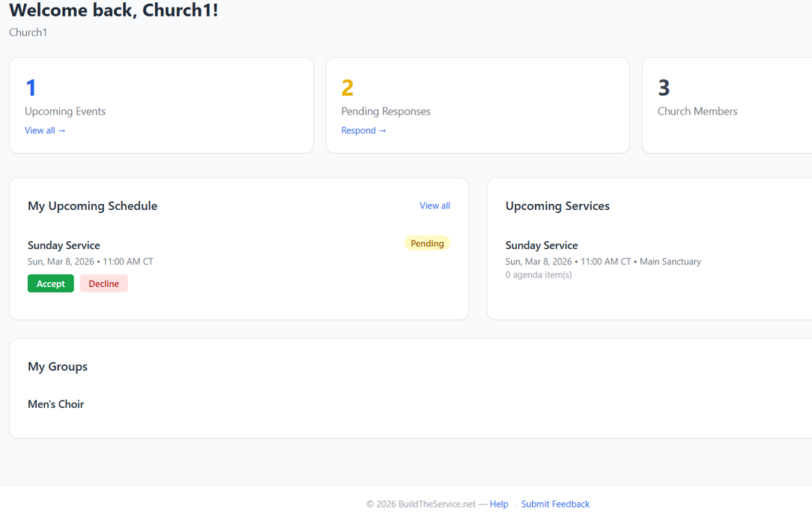The image size is (812, 518).
Task: Accept the Sunday Service schedule request
Action: pos(51,283)
